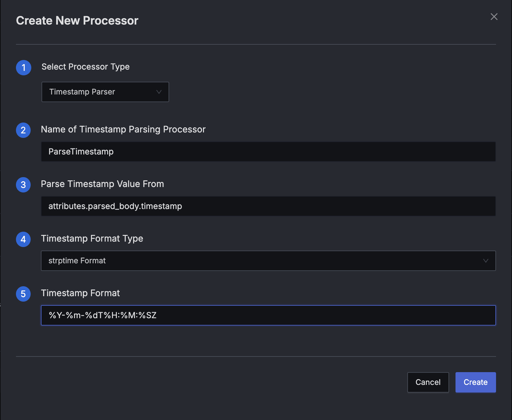Click the ParseTimestamp name field

[x=268, y=152]
